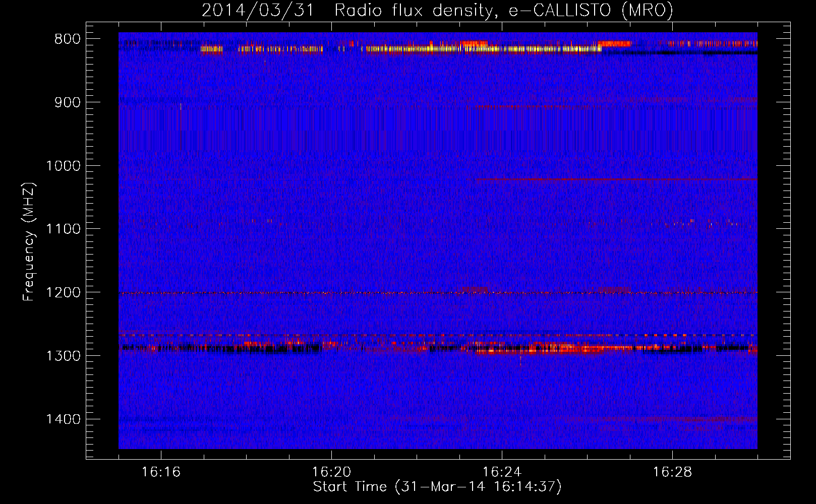The width and height of the screenshot is (816, 504).
Task: Click the 16:16 time tick label
Action: (161, 472)
